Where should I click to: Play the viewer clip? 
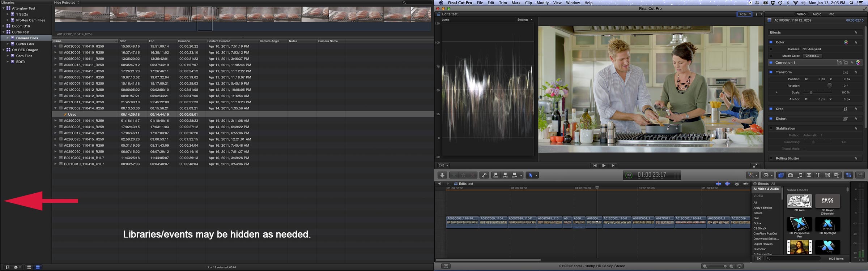point(604,165)
